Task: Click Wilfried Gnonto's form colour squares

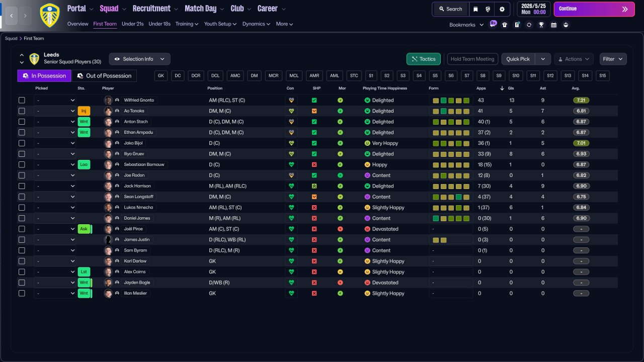Action: (451, 100)
